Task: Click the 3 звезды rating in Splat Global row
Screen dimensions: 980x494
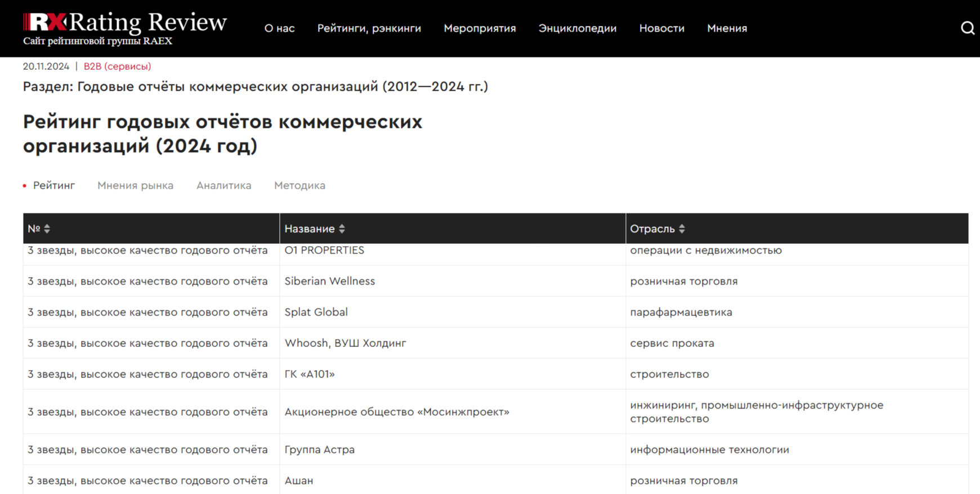Action: pyautogui.click(x=147, y=312)
